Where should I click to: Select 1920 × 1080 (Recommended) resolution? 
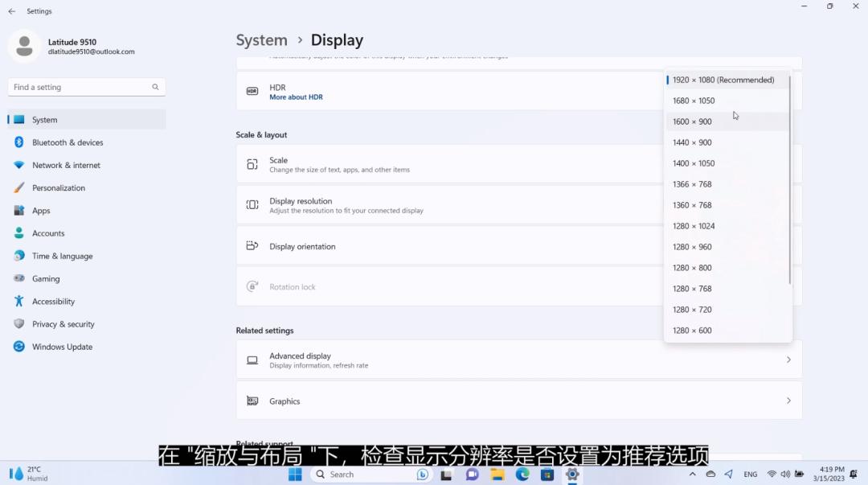coord(723,80)
